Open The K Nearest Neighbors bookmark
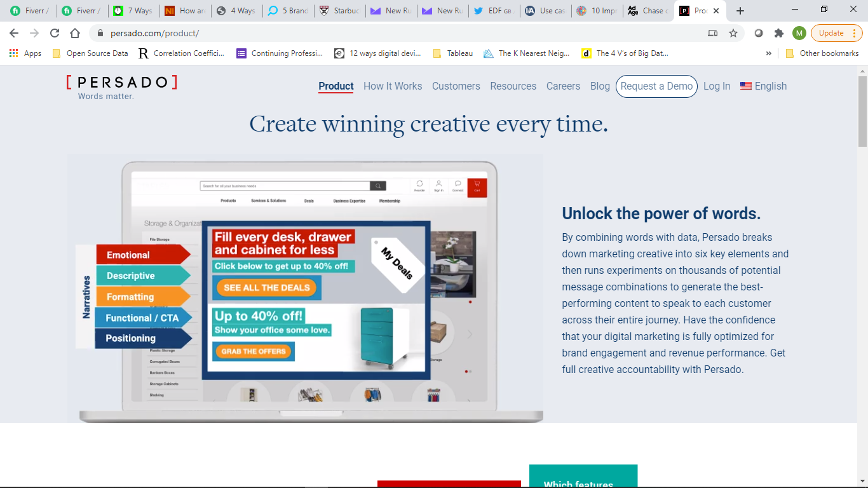Image resolution: width=868 pixels, height=488 pixels. pos(527,53)
